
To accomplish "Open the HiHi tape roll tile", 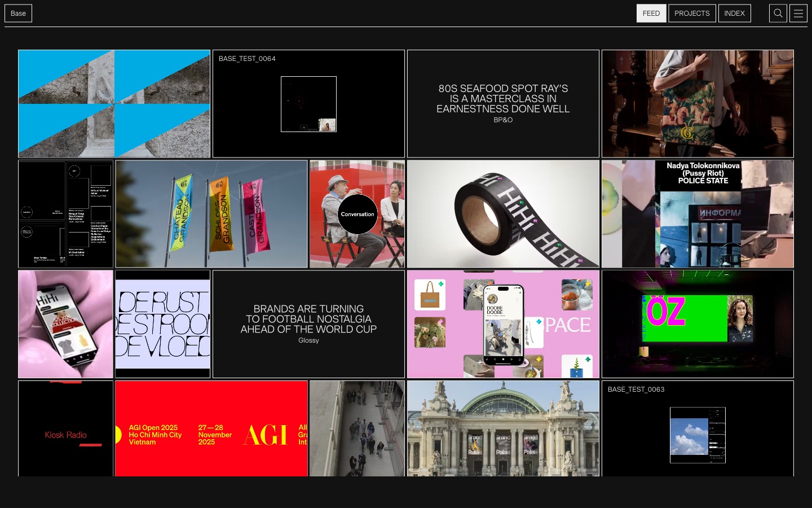I will point(503,214).
